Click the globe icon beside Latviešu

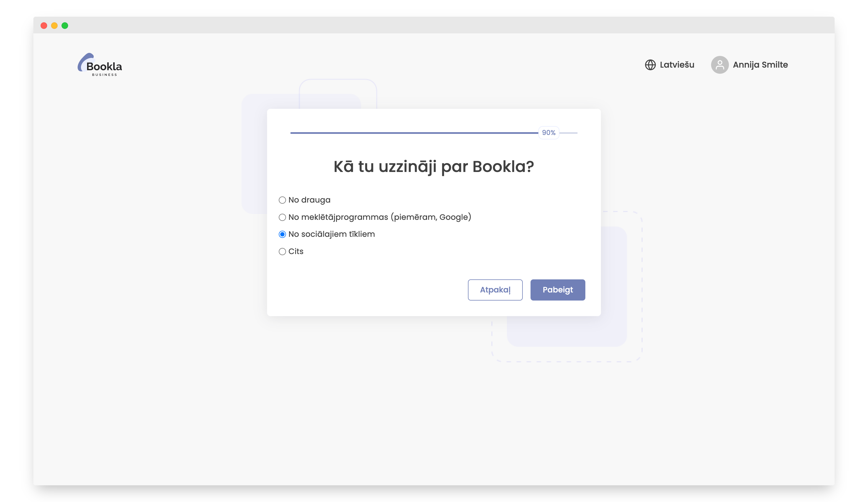[x=651, y=65]
